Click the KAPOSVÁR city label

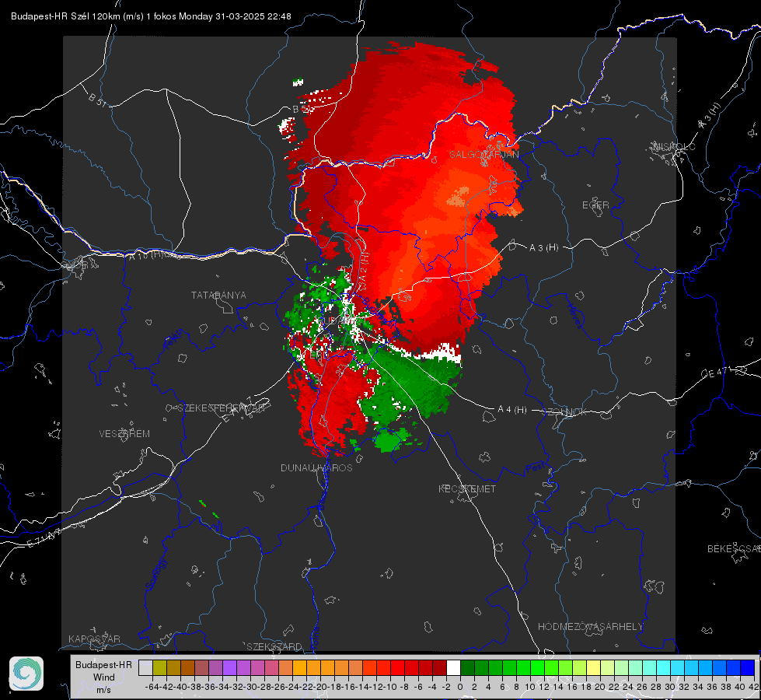(x=94, y=639)
